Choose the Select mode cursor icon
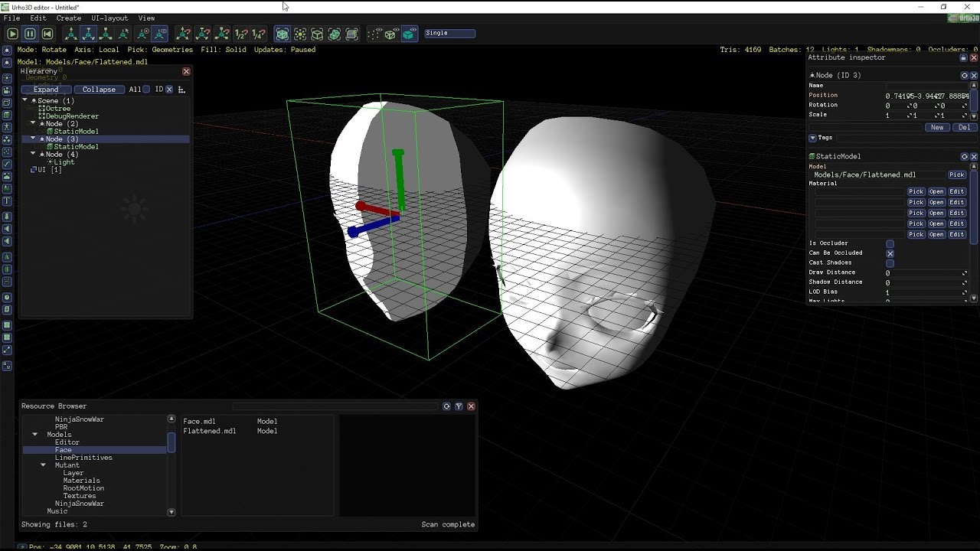980x551 pixels. (124, 34)
